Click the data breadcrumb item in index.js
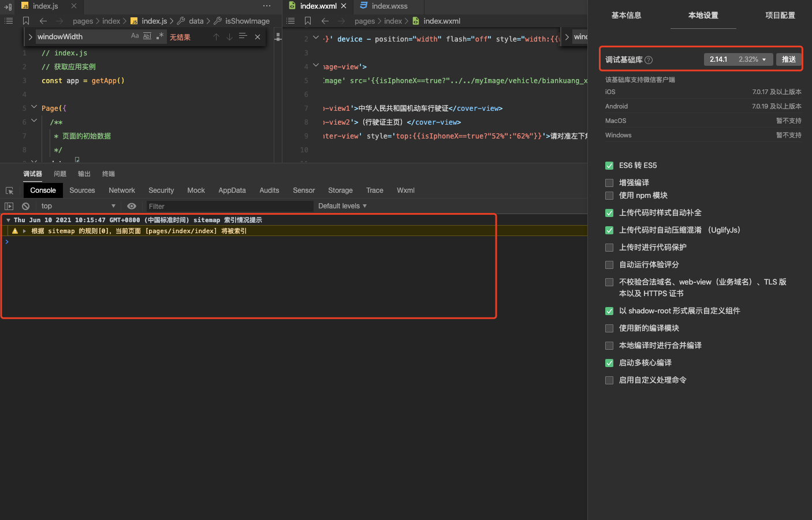 tap(196, 21)
